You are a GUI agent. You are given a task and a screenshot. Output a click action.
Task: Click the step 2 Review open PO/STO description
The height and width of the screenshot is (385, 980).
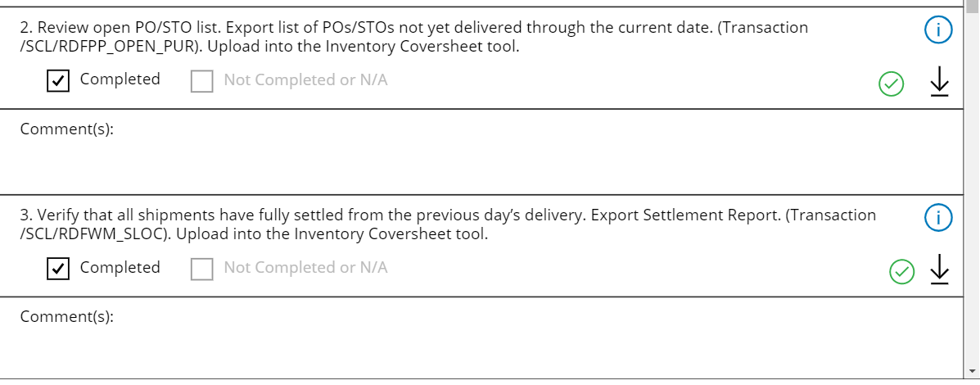click(413, 37)
